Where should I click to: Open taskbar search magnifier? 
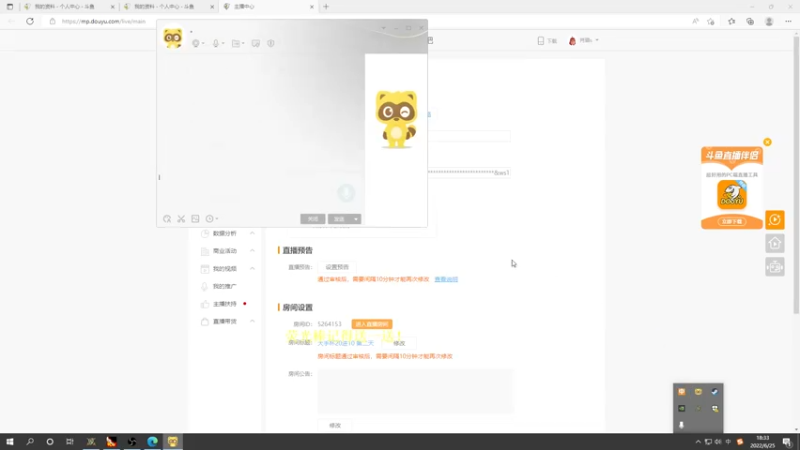click(x=30, y=442)
